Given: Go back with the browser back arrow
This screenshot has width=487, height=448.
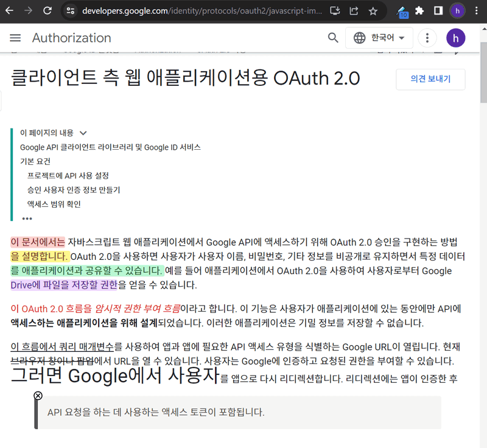Looking at the screenshot, I should coord(9,11).
